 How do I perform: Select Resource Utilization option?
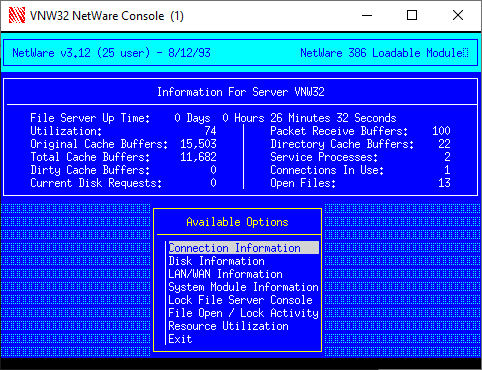228,326
